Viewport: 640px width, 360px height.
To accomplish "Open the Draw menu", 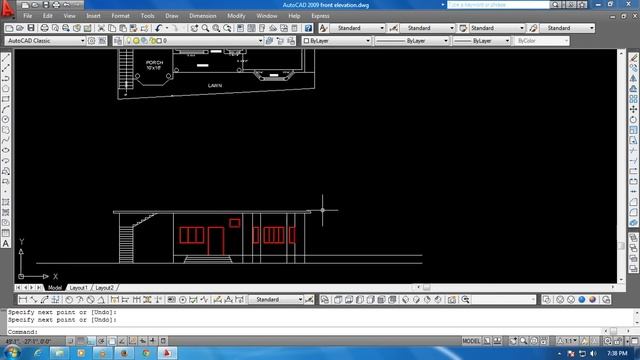I will pos(172,16).
